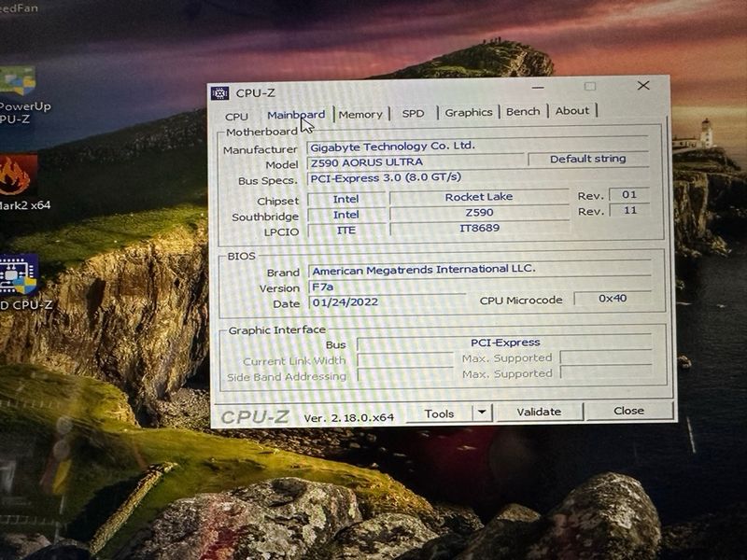747x560 pixels.
Task: Click the CPU-Z title bar app icon
Action: 220,93
